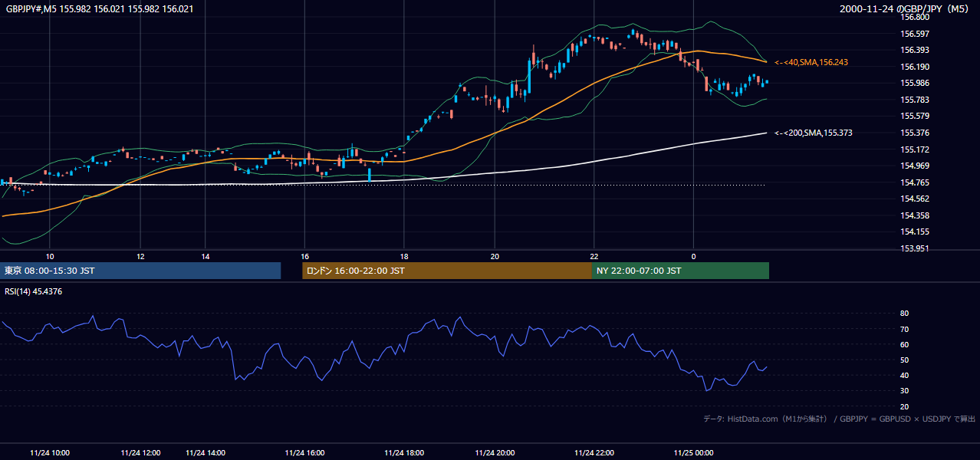980x460 pixels.
Task: Click price axis label 154.358
Action: coord(915,215)
